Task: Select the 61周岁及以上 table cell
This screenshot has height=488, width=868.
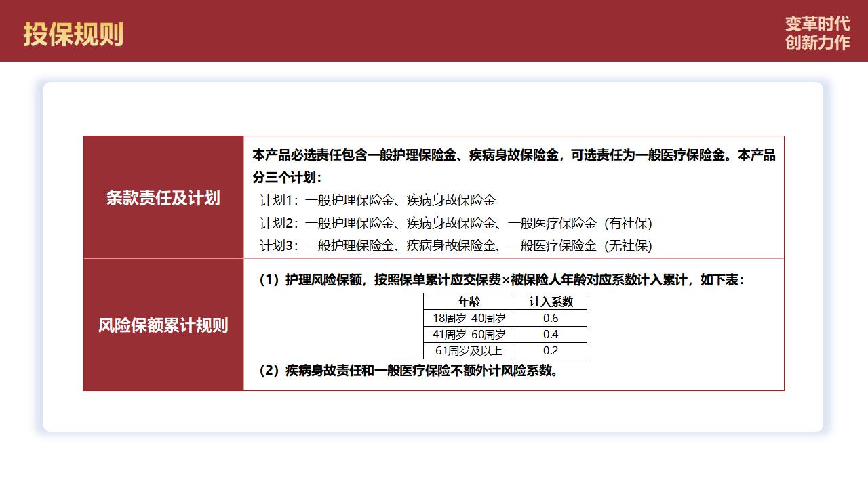Action: (x=469, y=350)
